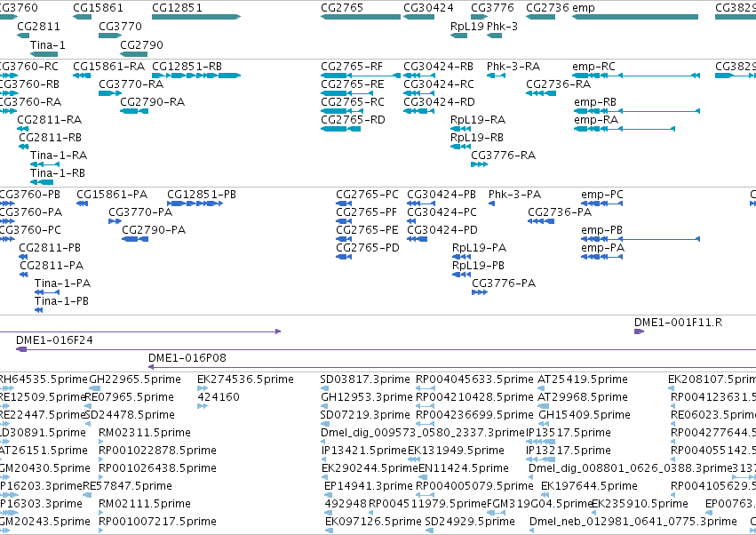Screen dimensions: 756x535
Task: Select protein Tina-1-PB label
Action: 61,301
